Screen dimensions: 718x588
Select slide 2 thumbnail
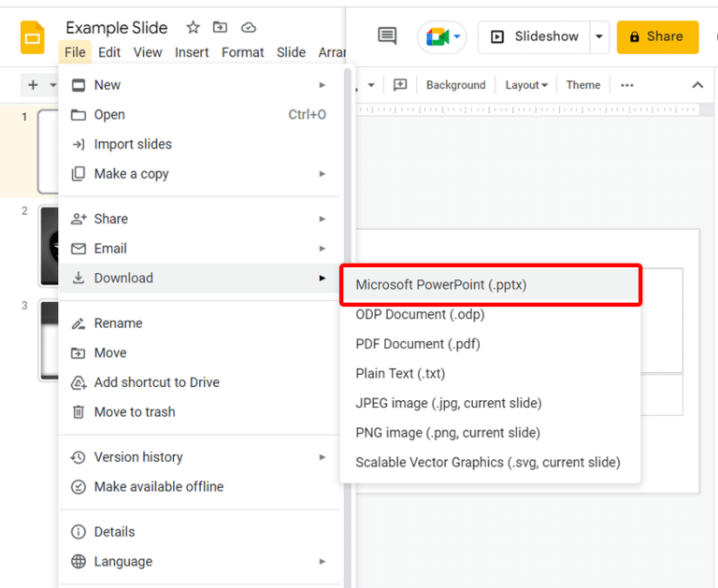pos(49,246)
